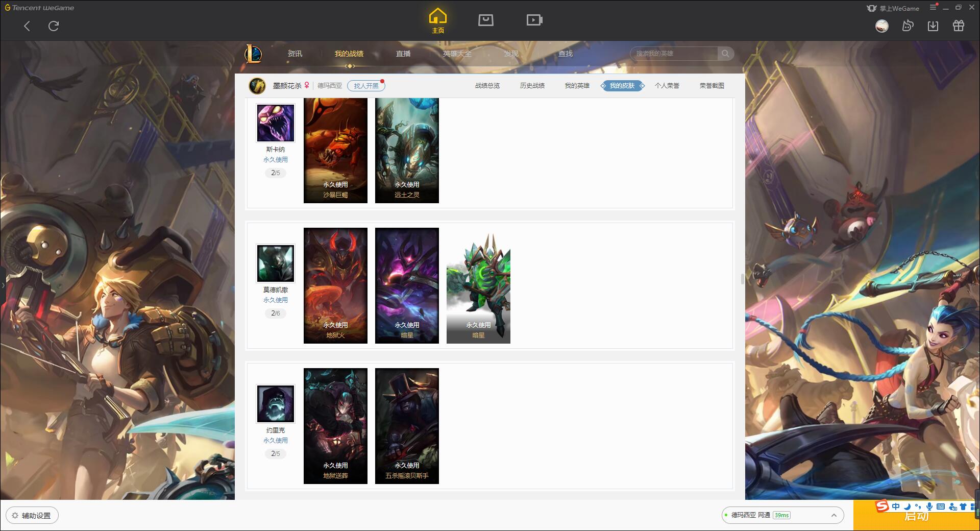The image size is (980, 531).
Task: Open the 掌上WeGame mobile app link
Action: pos(893,8)
